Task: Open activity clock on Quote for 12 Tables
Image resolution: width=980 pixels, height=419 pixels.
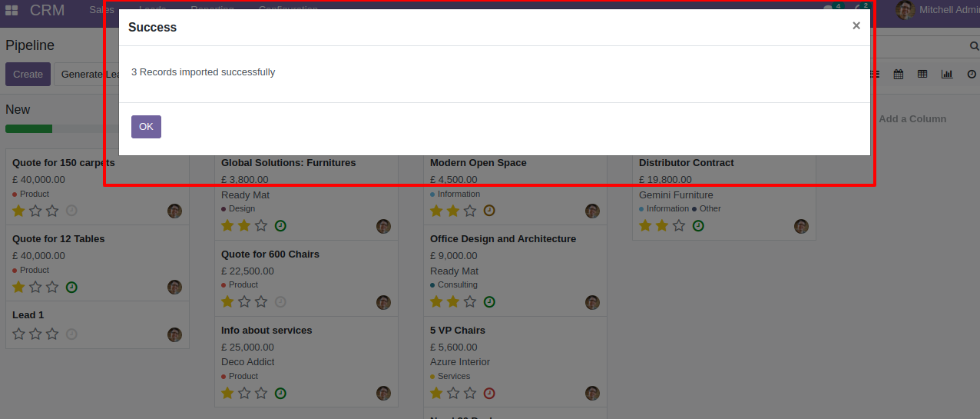Action: click(71, 287)
